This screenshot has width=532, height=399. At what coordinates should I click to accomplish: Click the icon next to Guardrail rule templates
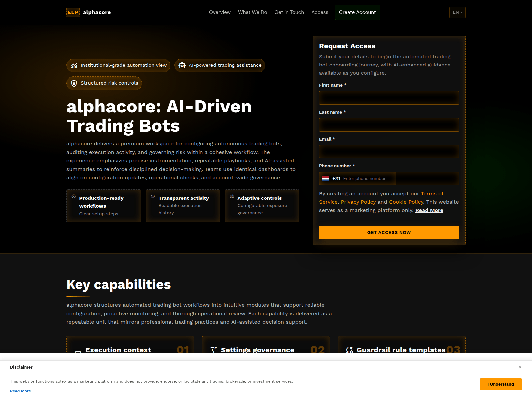coord(349,350)
